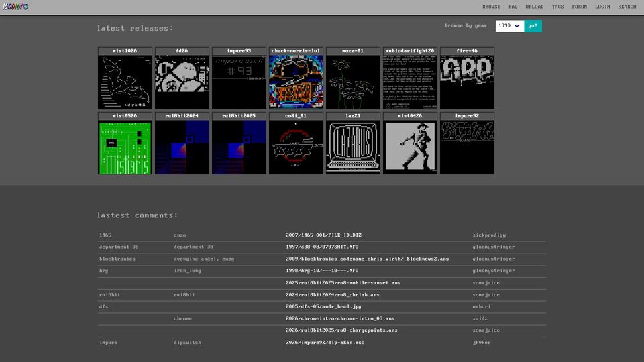Expand the browse by year dropdown

509,26
